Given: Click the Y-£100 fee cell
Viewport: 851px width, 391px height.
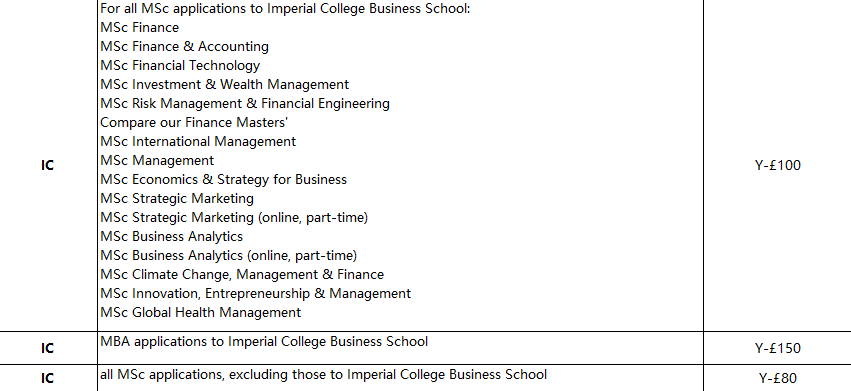Looking at the screenshot, I should tap(777, 165).
